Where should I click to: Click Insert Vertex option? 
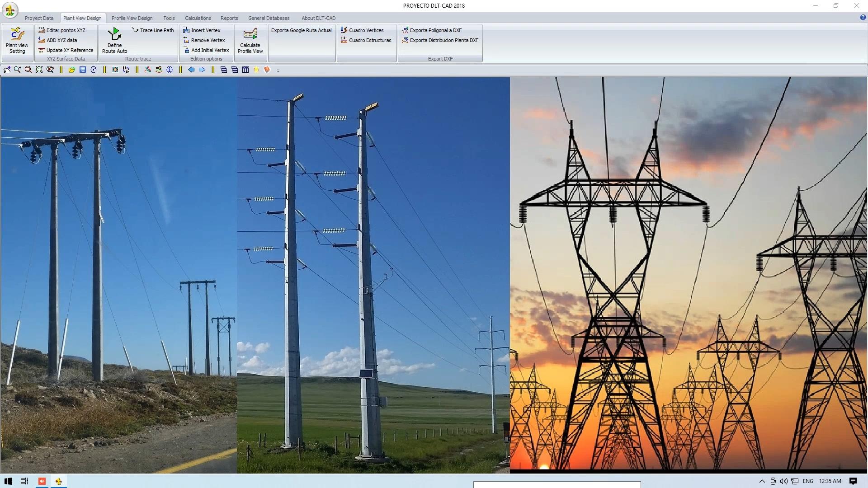[x=202, y=30]
